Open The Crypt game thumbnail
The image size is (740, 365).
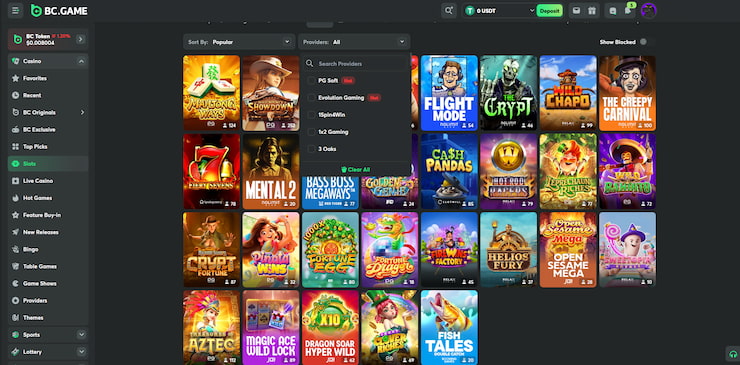509,93
